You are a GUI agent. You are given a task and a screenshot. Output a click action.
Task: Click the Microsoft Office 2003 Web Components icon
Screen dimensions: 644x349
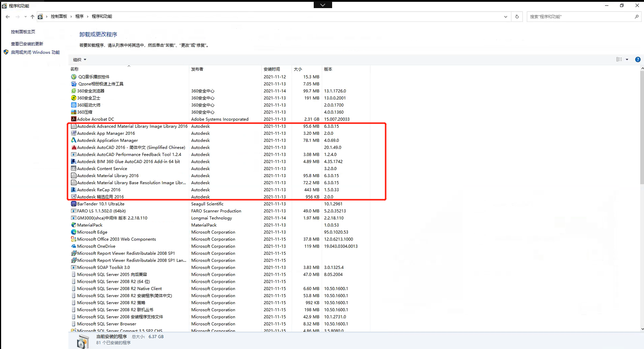coord(74,239)
